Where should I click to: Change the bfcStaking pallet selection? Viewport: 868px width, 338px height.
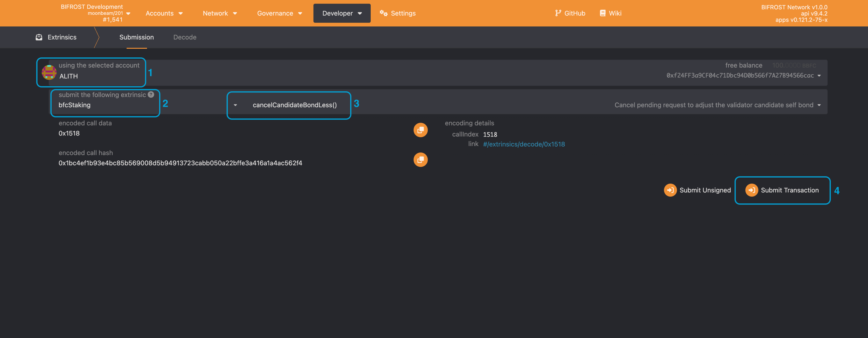pyautogui.click(x=105, y=105)
